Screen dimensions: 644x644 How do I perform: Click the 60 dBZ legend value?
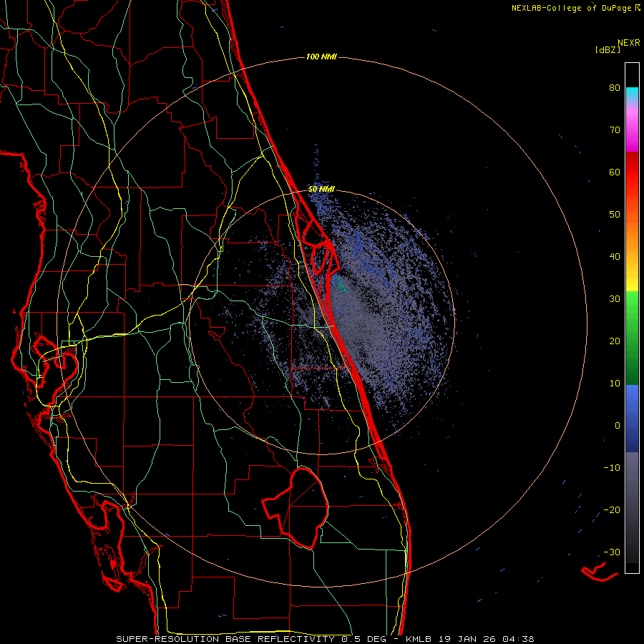coord(615,172)
